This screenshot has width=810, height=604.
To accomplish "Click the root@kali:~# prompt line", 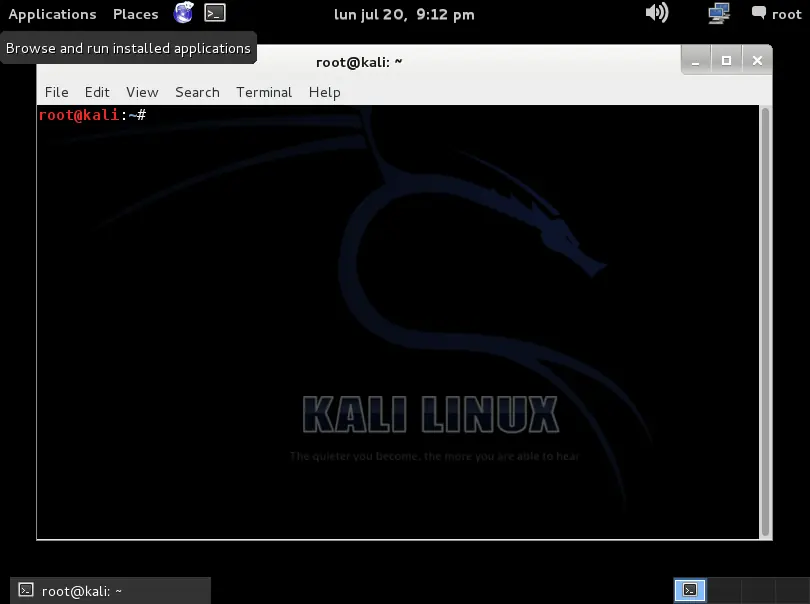I will coord(92,115).
